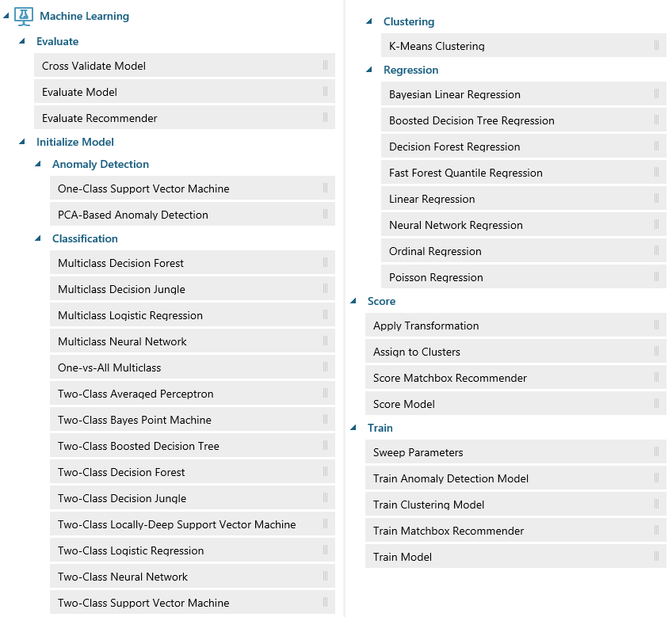
Task: Click drag grip on Train Model
Action: pyautogui.click(x=656, y=557)
